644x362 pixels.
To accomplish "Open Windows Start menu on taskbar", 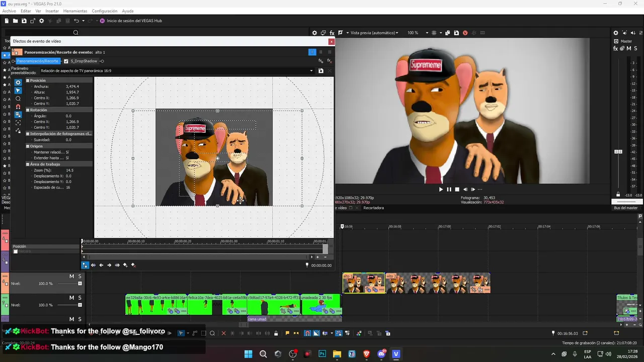I will pyautogui.click(x=248, y=354).
